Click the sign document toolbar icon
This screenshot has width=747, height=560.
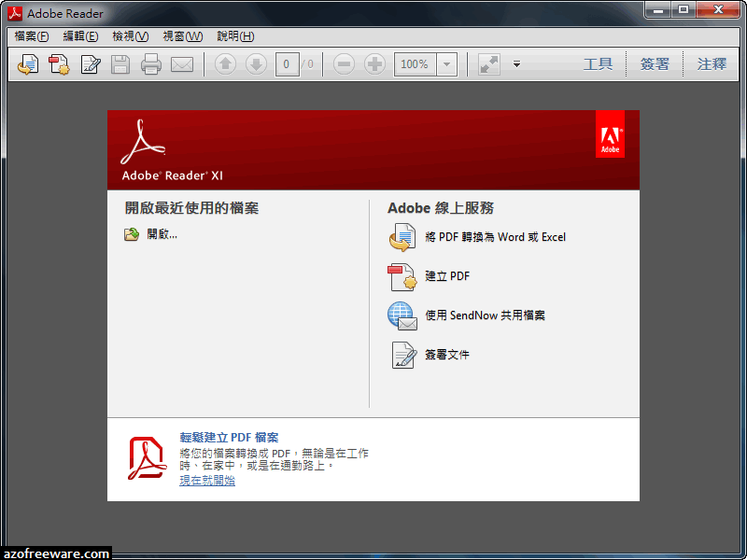pyautogui.click(x=90, y=64)
